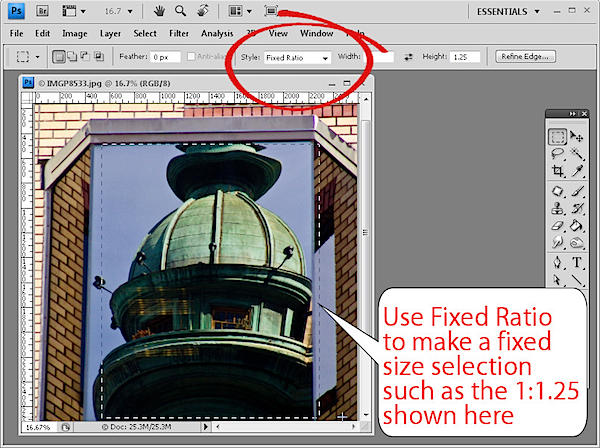Choose Intersect with selection mode
600x448 pixels.
(x=99, y=57)
